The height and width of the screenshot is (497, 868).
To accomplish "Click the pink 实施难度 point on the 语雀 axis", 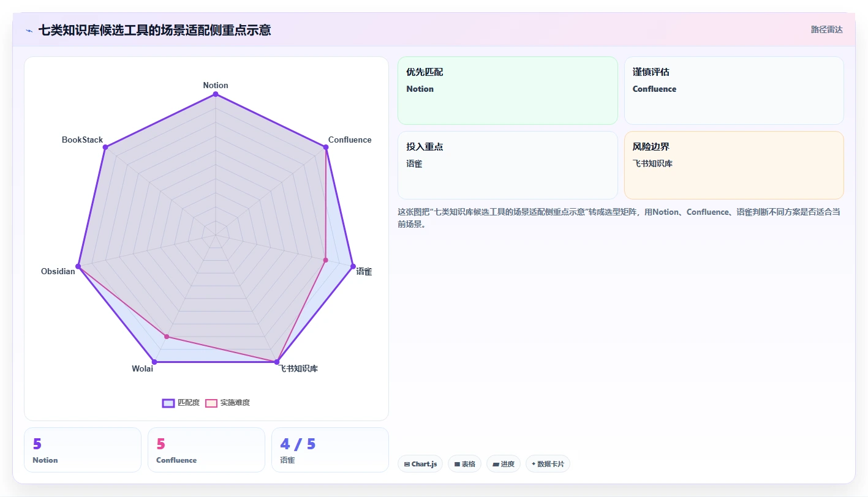I will coord(325,260).
